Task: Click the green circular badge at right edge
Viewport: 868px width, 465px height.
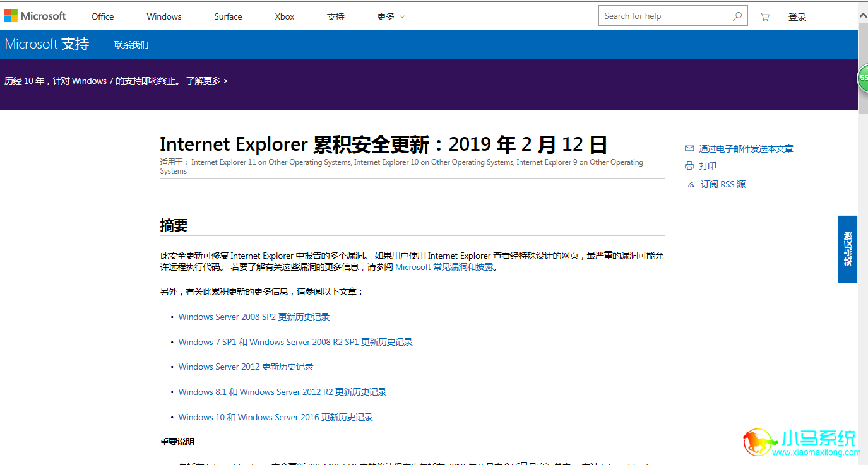Action: pyautogui.click(x=862, y=78)
